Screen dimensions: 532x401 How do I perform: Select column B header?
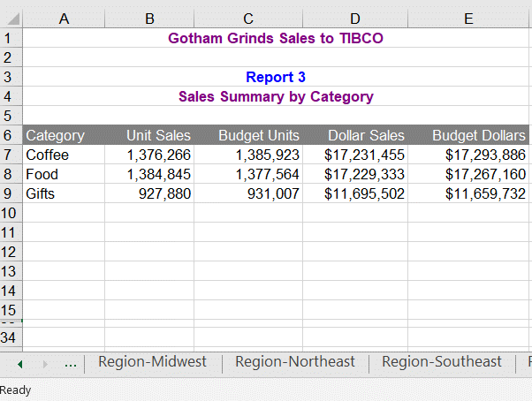point(149,19)
